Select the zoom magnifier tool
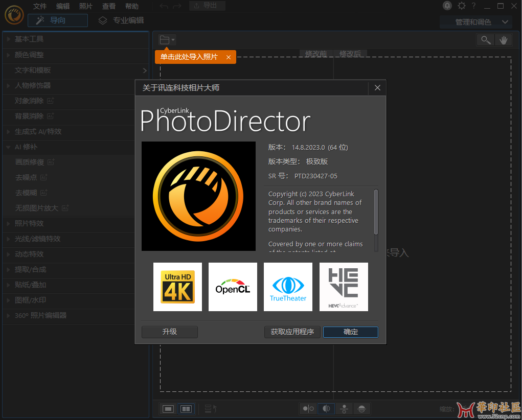Viewport: 522px width, 420px height. pyautogui.click(x=486, y=40)
